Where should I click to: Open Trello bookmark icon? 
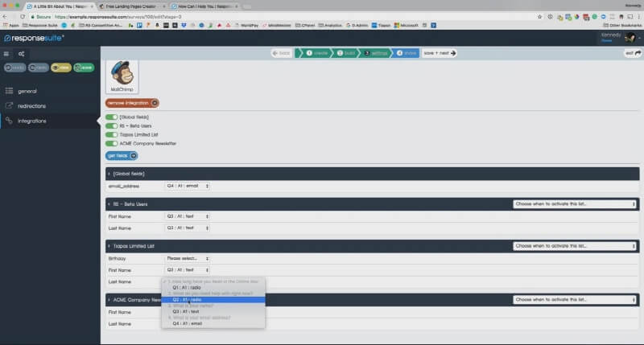[x=139, y=26]
